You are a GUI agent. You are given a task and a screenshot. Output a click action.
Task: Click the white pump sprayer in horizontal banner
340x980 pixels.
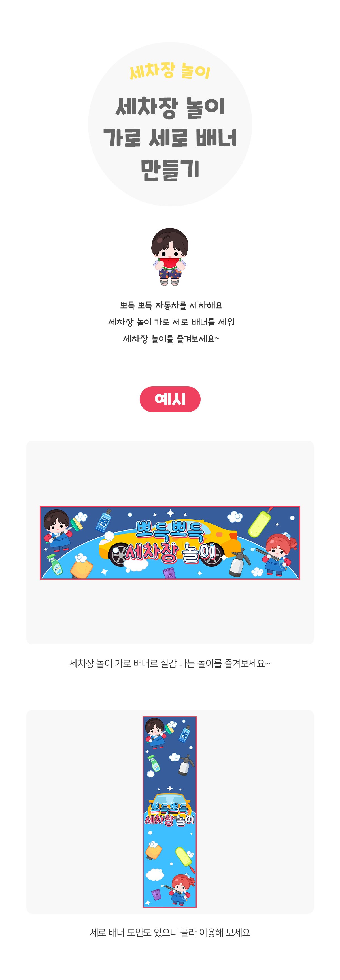click(239, 563)
